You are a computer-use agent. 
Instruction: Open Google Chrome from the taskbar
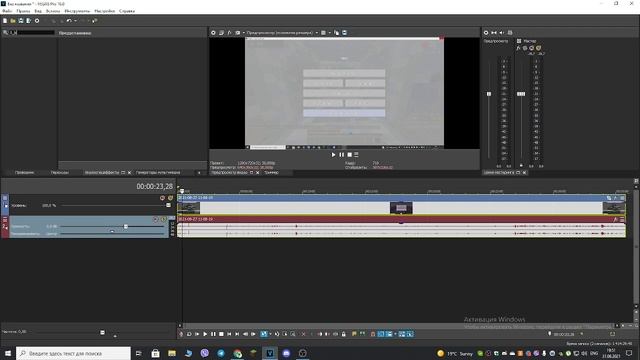coord(237,353)
